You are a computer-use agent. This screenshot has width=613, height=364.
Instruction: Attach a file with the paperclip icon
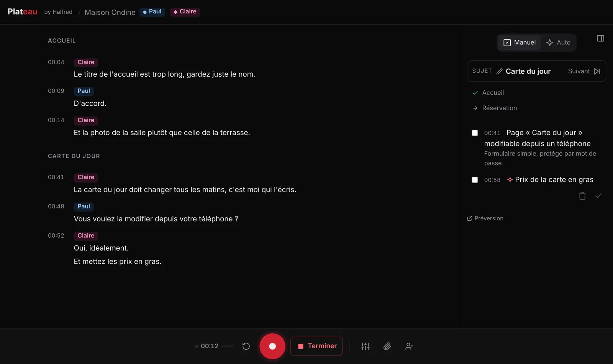(387, 346)
